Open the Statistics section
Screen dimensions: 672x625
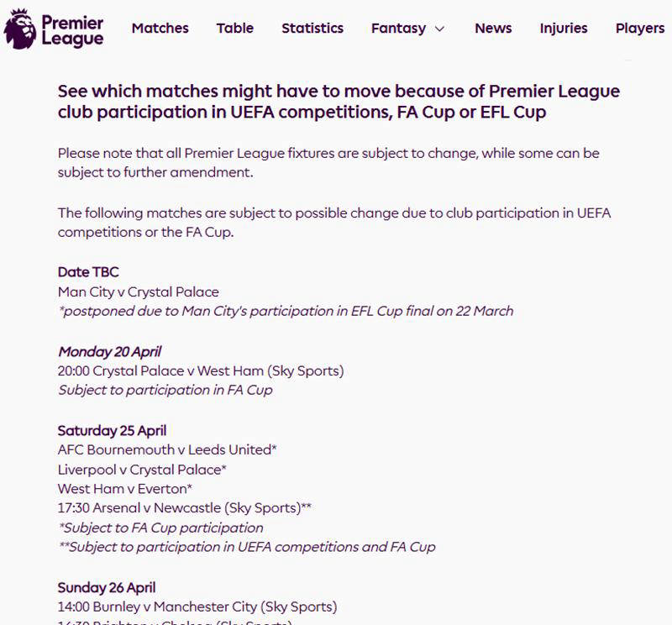pyautogui.click(x=312, y=29)
